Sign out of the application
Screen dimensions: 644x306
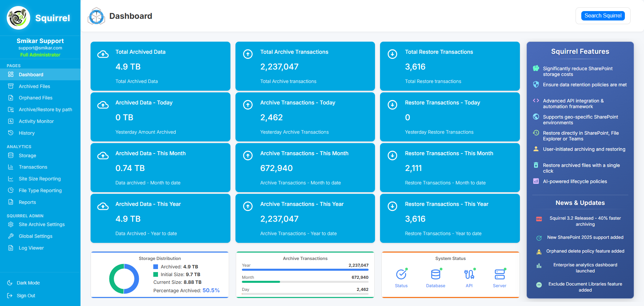point(26,296)
